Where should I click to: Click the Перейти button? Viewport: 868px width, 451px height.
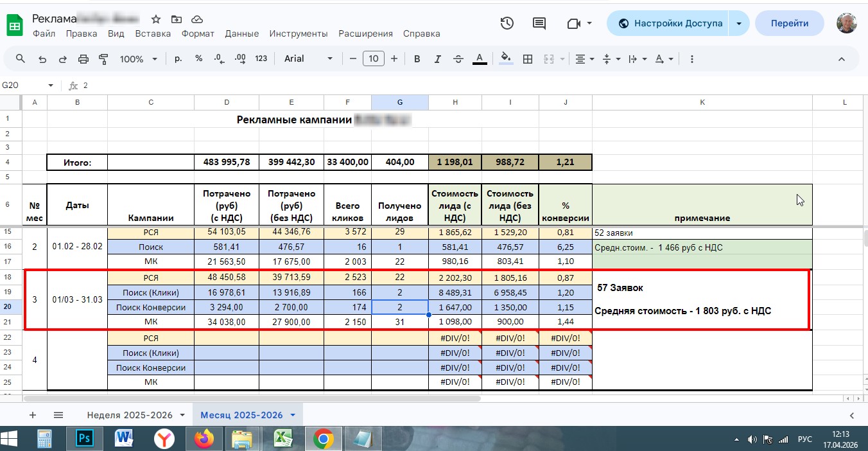[789, 24]
